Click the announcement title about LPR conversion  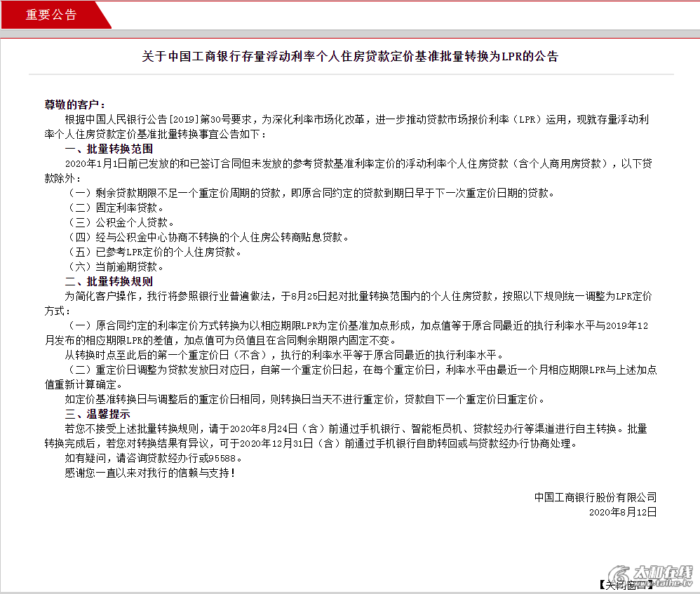coord(350,56)
